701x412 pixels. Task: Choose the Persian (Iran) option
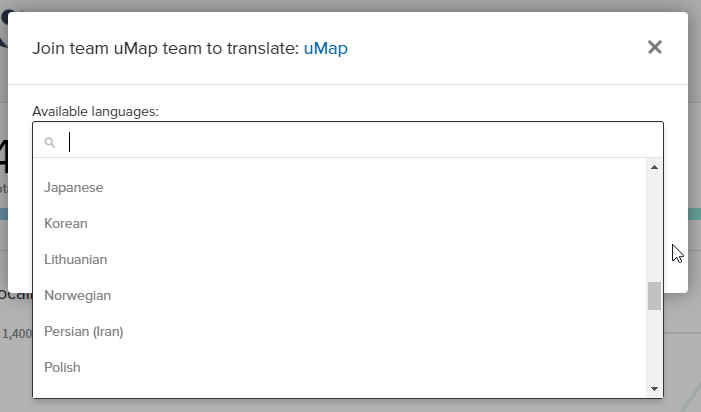(x=84, y=331)
